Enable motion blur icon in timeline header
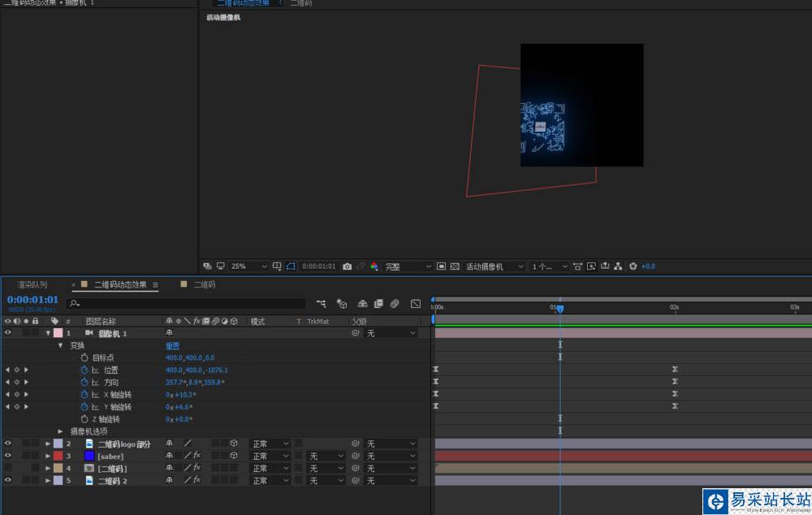This screenshot has width=812, height=515. (394, 304)
